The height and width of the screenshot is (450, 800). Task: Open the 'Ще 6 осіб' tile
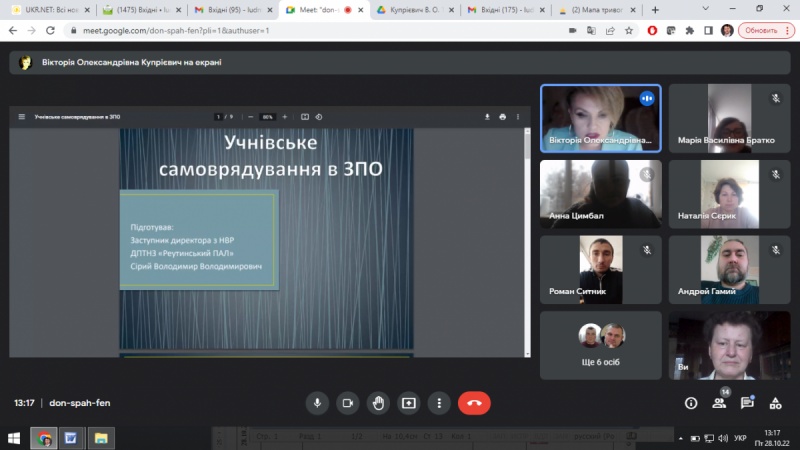(x=601, y=345)
